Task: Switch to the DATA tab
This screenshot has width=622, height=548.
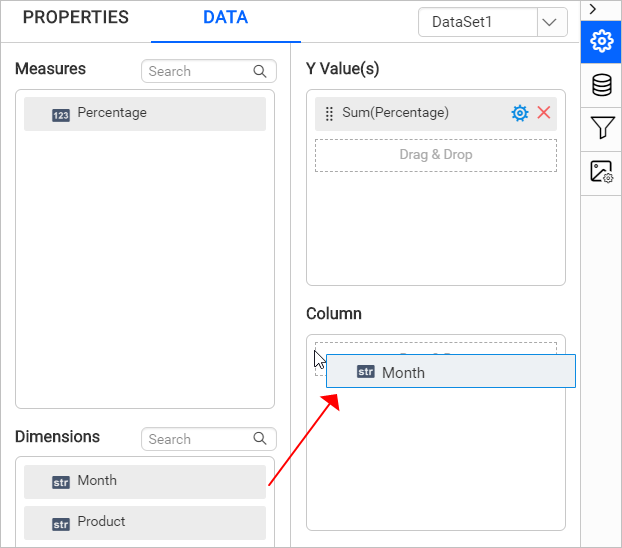Action: coord(225,18)
